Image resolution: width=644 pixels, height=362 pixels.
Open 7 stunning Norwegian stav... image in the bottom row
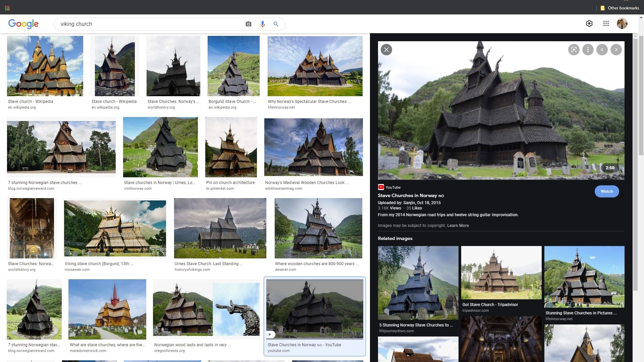click(34, 309)
